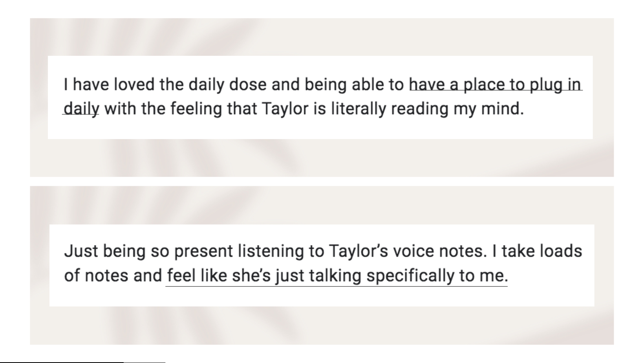Click the thin black horizontal line at the bottom

tap(82, 362)
